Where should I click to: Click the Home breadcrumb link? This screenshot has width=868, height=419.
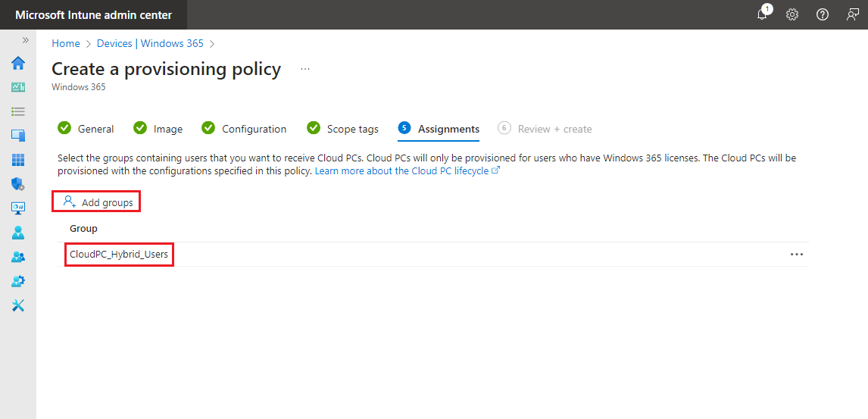coord(66,43)
